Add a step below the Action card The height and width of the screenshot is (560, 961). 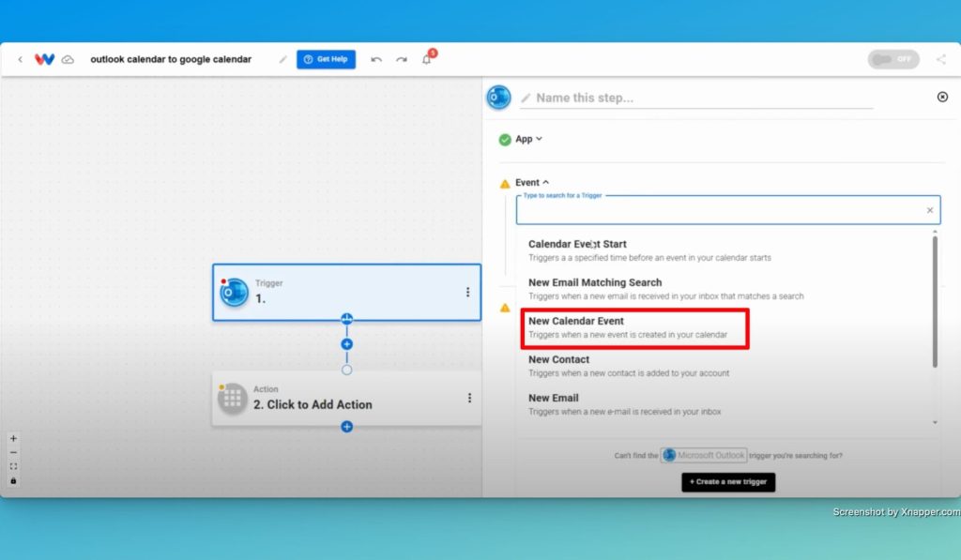click(347, 427)
